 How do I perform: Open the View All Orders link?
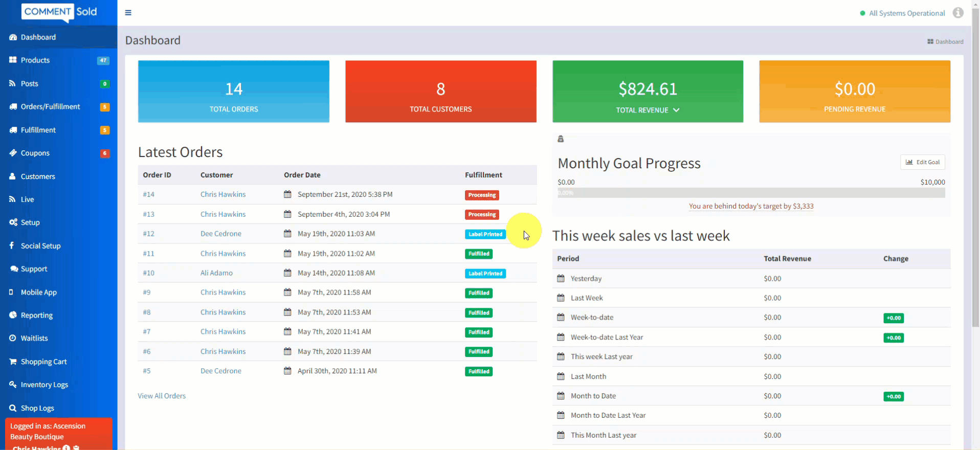click(x=162, y=396)
